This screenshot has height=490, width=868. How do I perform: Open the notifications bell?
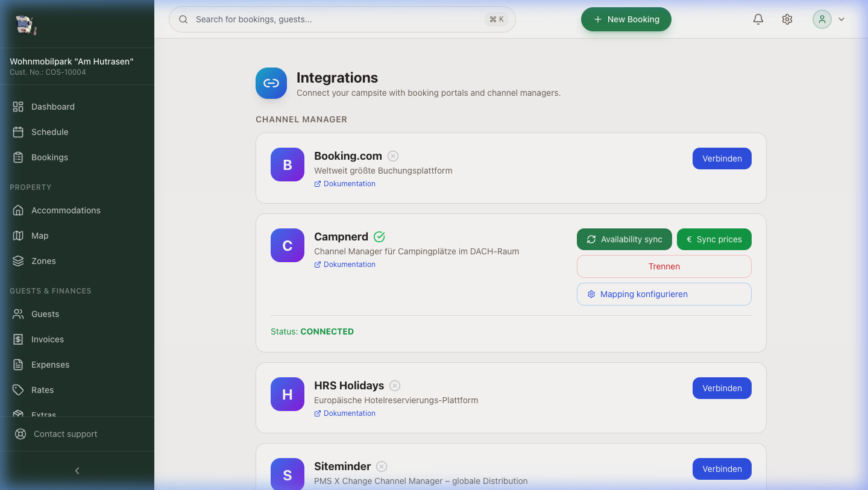[758, 19]
